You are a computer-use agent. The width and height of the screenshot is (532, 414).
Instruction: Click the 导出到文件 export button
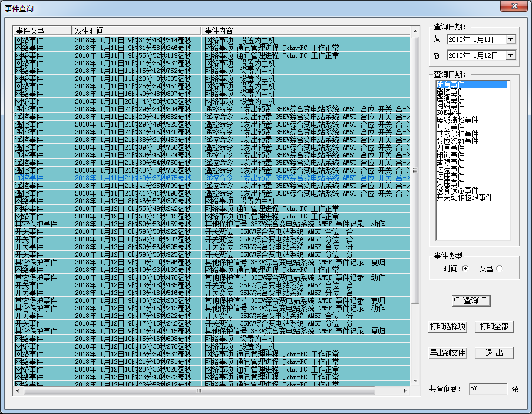[x=447, y=353]
